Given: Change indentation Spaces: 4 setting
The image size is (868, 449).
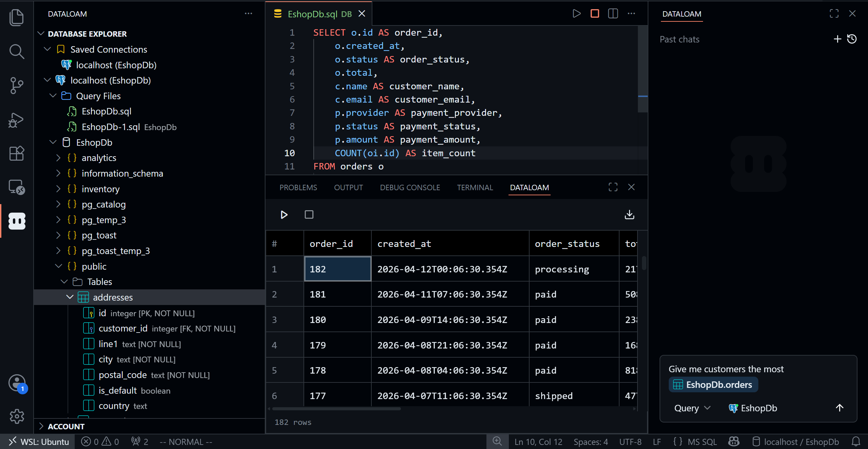Looking at the screenshot, I should 591,442.
